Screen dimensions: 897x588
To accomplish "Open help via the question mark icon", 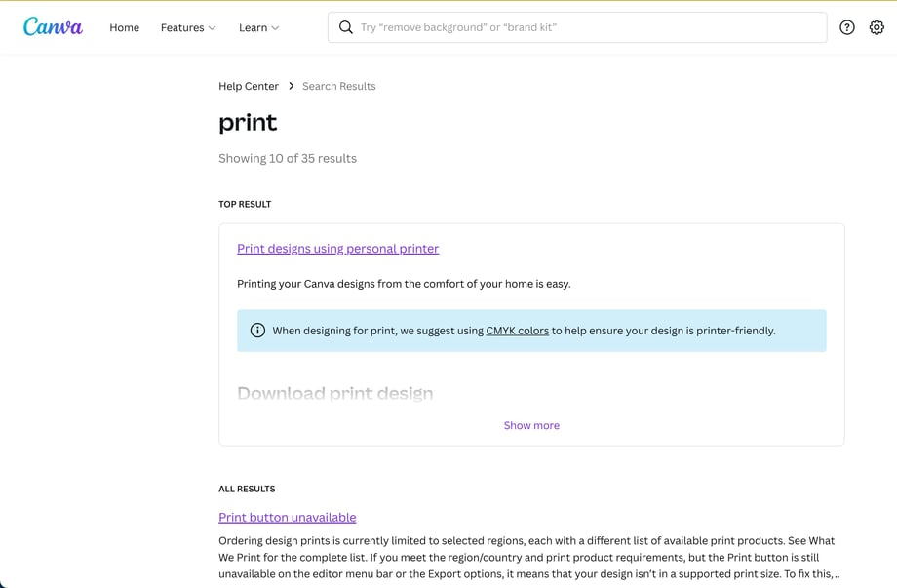I will pyautogui.click(x=846, y=27).
